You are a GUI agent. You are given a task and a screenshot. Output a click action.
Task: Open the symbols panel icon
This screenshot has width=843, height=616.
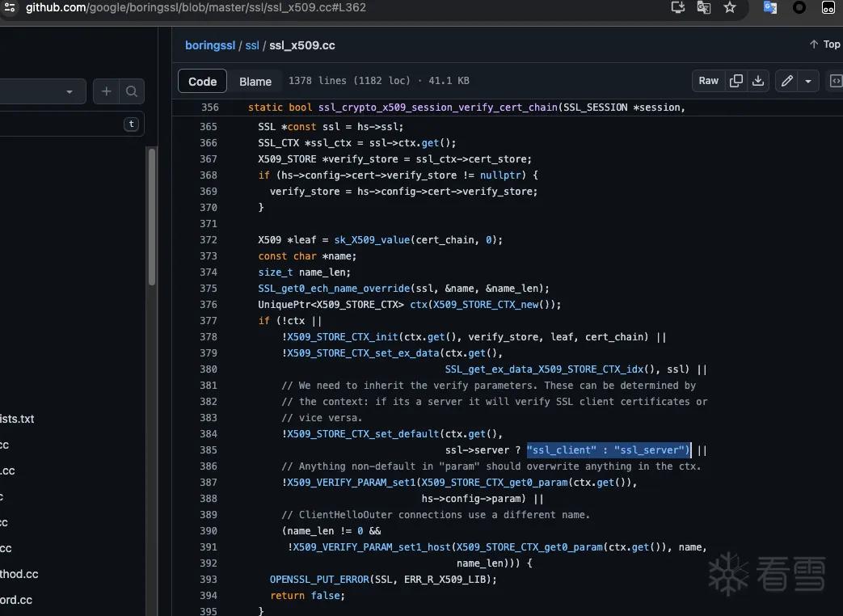(x=836, y=81)
